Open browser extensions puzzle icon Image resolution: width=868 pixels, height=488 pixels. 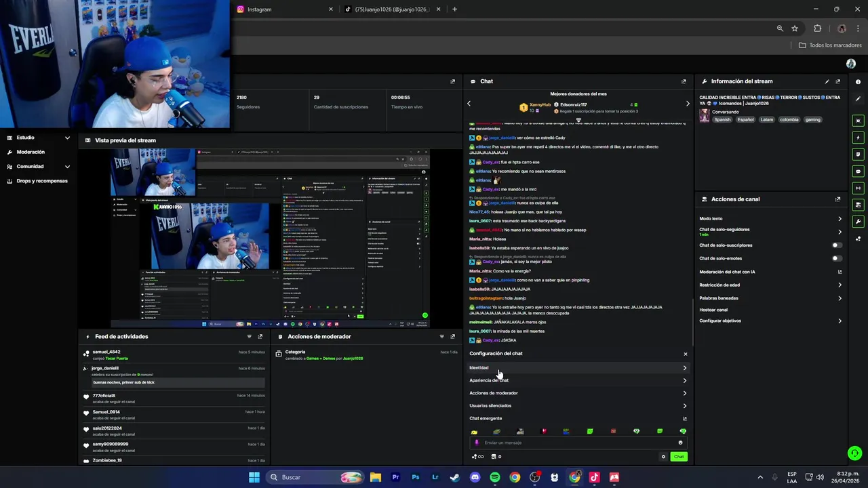(x=817, y=28)
